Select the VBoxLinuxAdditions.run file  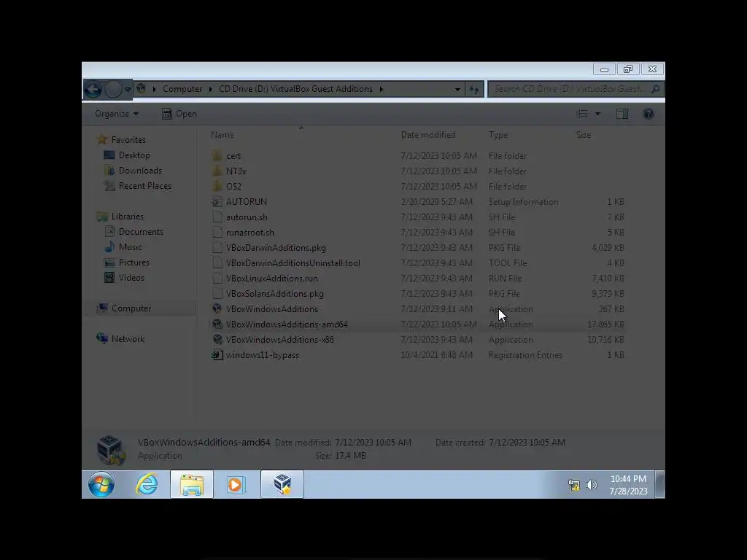click(417, 278)
